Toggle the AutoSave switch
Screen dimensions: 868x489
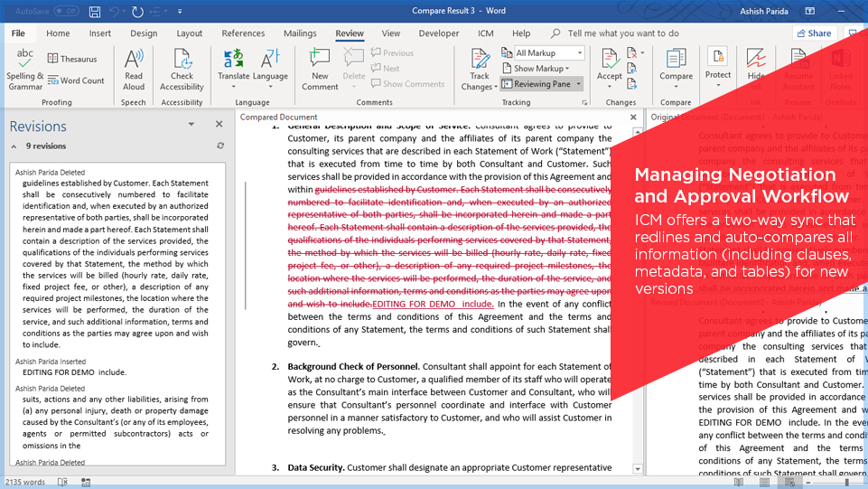click(66, 11)
